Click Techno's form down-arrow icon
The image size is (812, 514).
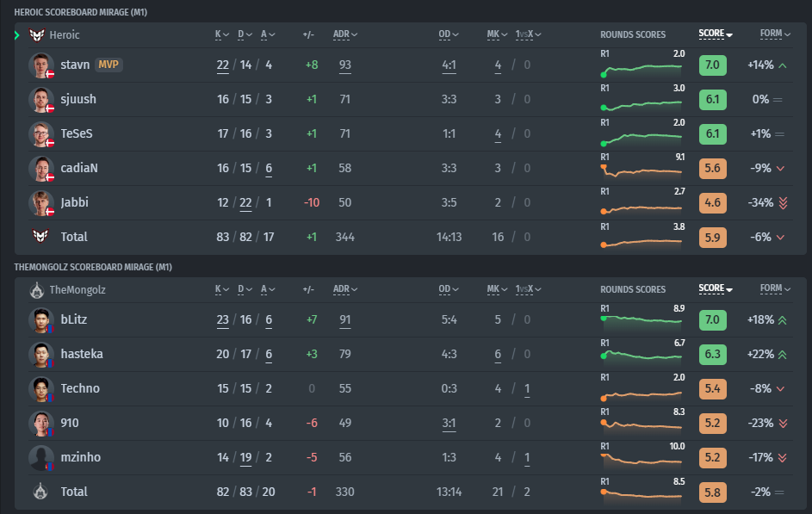(x=780, y=389)
